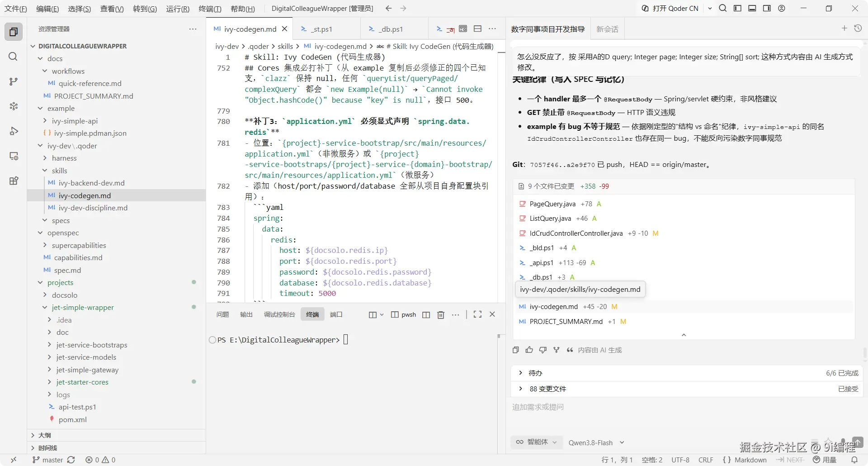Open the Search view in the activity bar
This screenshot has height=466, width=868.
14,57
